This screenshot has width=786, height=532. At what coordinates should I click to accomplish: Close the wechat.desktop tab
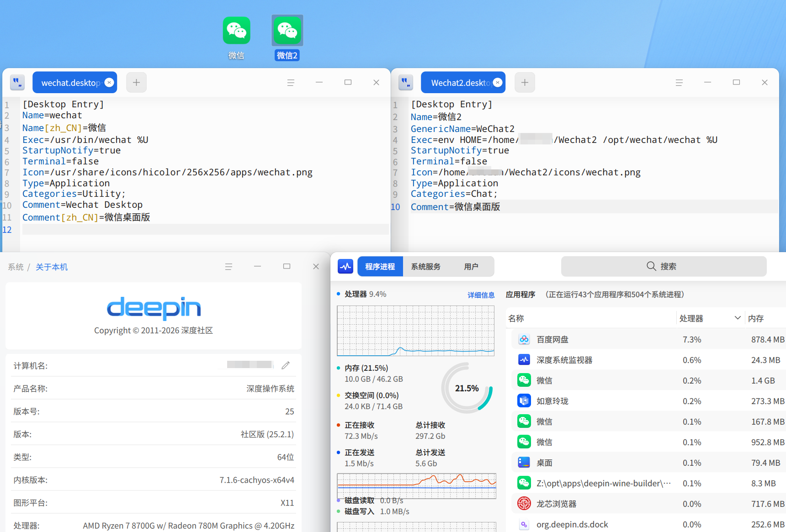pos(109,82)
